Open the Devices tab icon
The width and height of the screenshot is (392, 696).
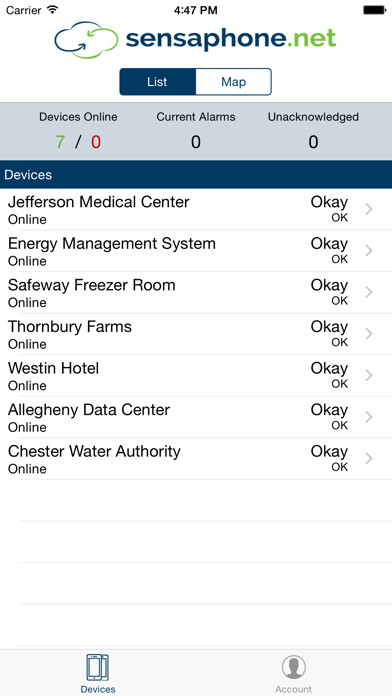tap(98, 667)
